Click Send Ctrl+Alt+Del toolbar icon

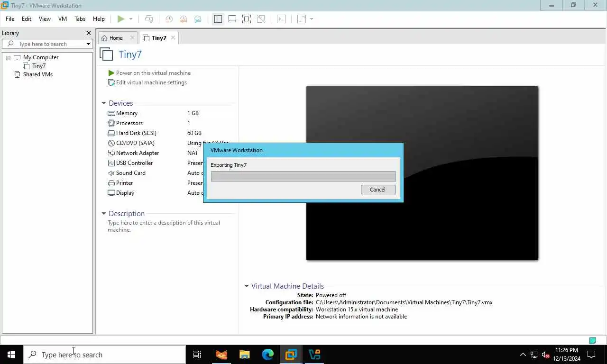(149, 19)
